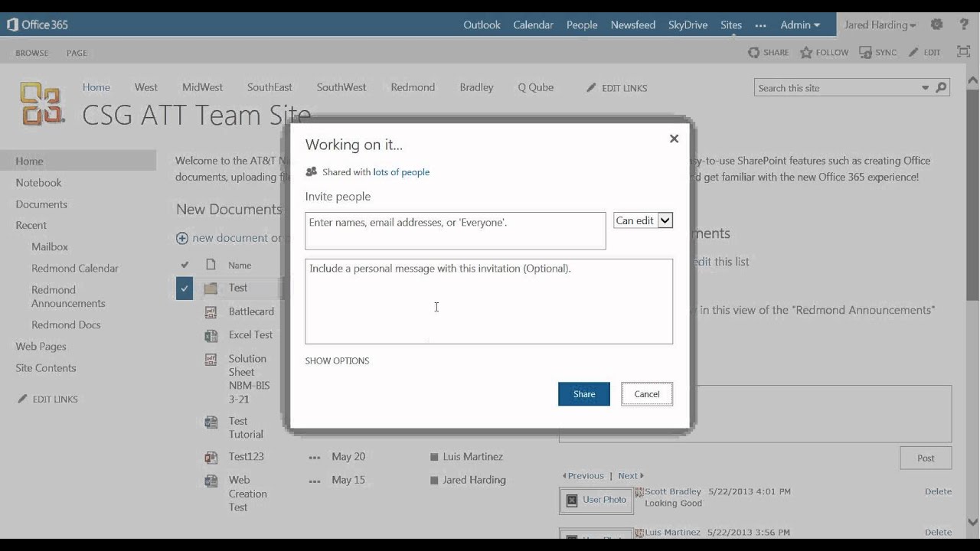This screenshot has width=980, height=551.
Task: Click the new document plus icon
Action: [182, 238]
